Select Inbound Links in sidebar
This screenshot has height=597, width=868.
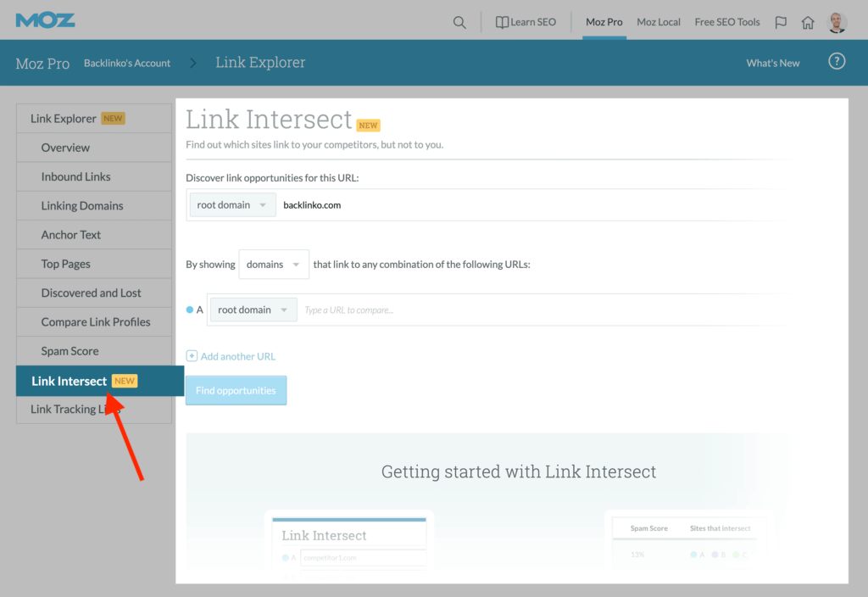tap(75, 176)
